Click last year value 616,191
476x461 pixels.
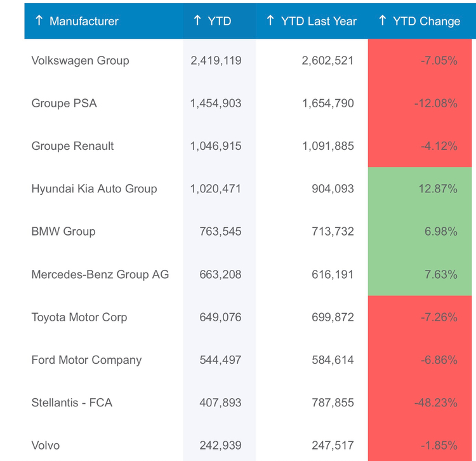tap(333, 274)
